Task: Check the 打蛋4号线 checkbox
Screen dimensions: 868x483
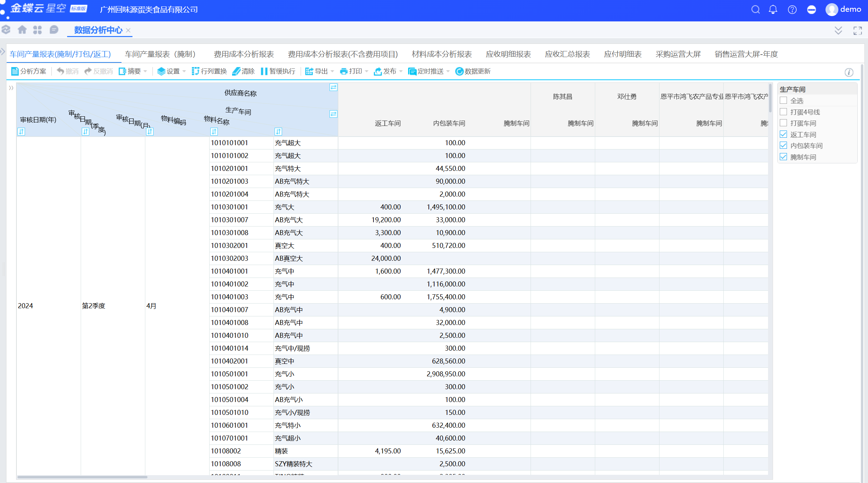Action: [x=783, y=112]
